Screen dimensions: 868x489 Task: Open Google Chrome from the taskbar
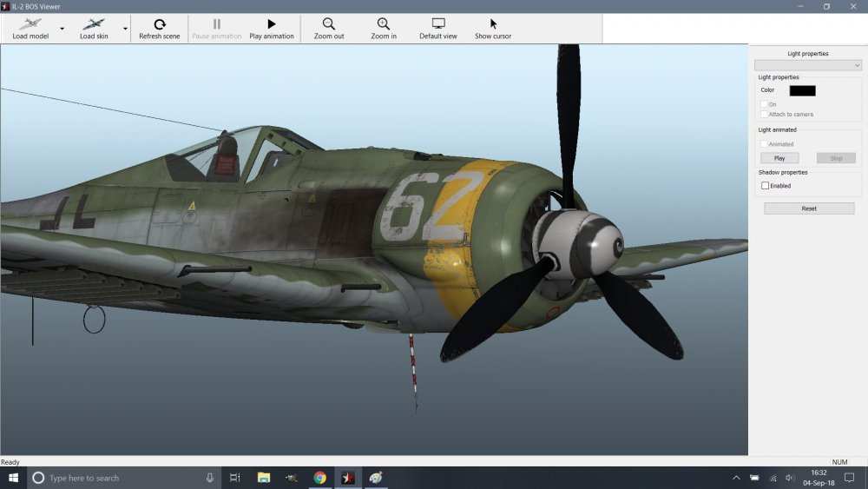319,478
